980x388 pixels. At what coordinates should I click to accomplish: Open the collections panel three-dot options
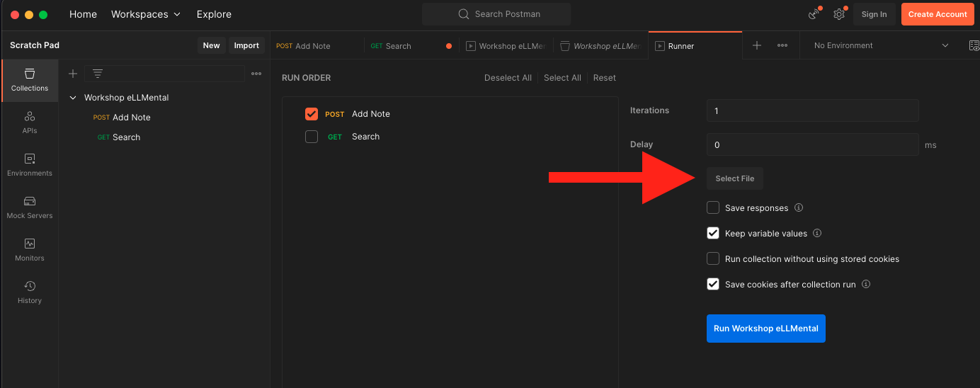(x=256, y=74)
